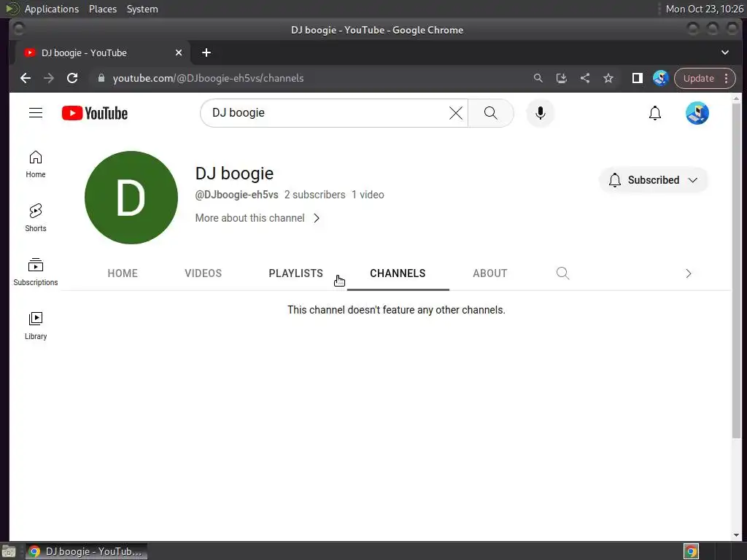Open Subscriptions in the sidebar
The width and height of the screenshot is (747, 560).
(x=36, y=272)
